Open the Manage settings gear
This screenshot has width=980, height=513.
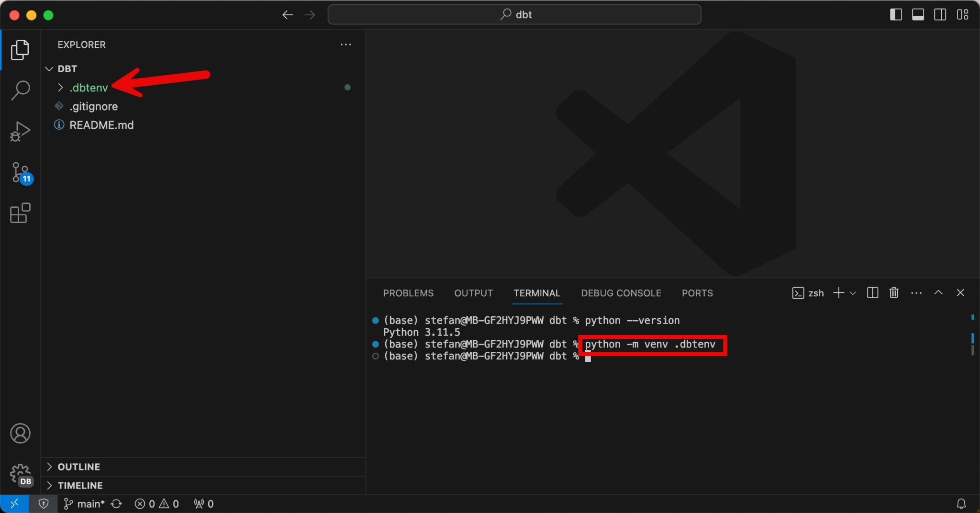coord(20,475)
